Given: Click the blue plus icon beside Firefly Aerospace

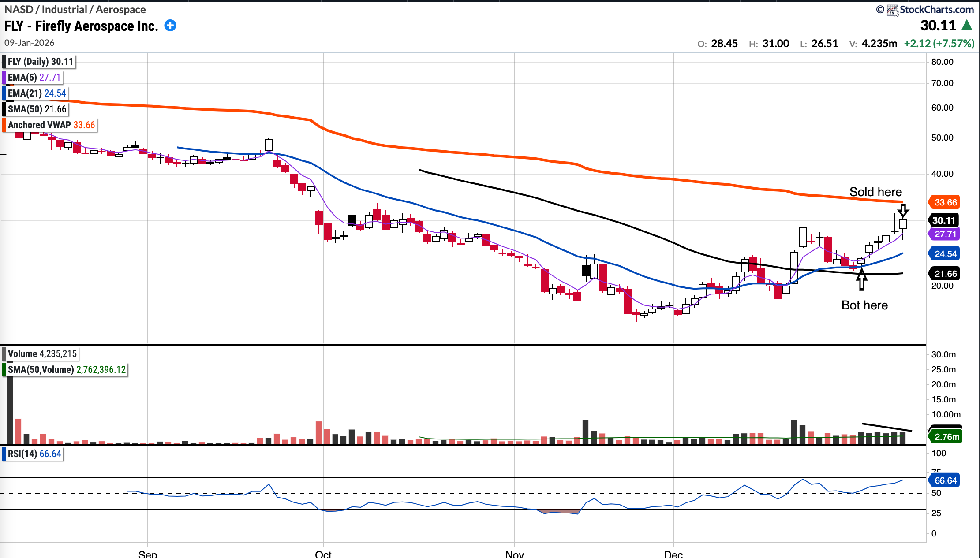Looking at the screenshot, I should 170,26.
